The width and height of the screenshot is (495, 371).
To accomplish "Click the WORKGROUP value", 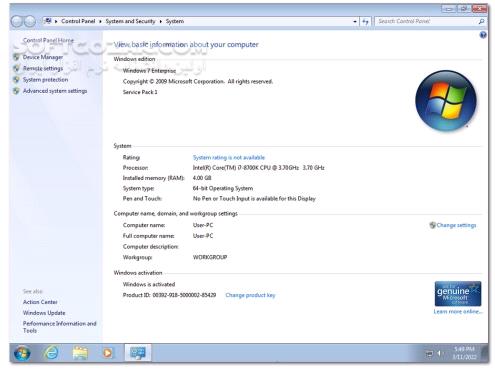I will (210, 257).
